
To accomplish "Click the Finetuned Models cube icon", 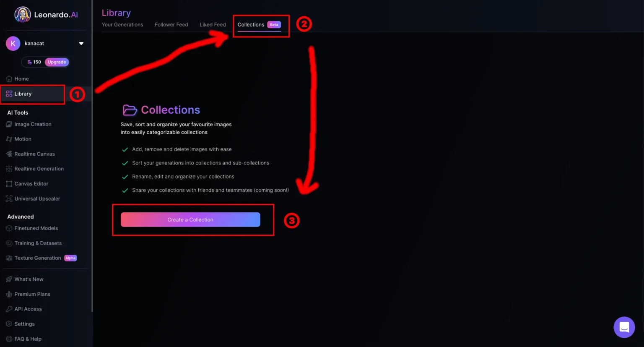I will pyautogui.click(x=9, y=228).
